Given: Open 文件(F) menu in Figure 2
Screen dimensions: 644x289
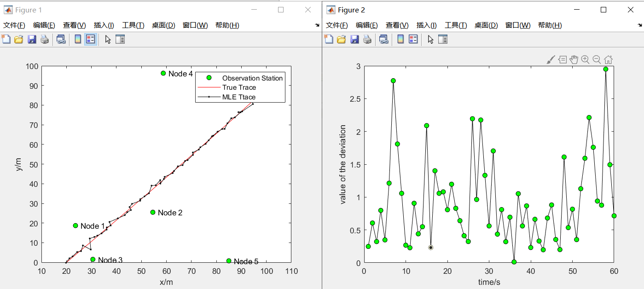Looking at the screenshot, I should coord(337,25).
